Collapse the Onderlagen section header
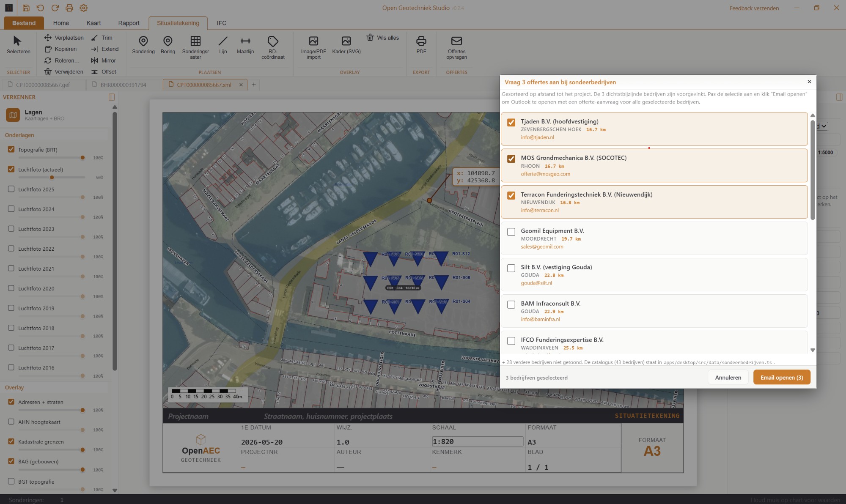The width and height of the screenshot is (846, 504). [x=55, y=135]
